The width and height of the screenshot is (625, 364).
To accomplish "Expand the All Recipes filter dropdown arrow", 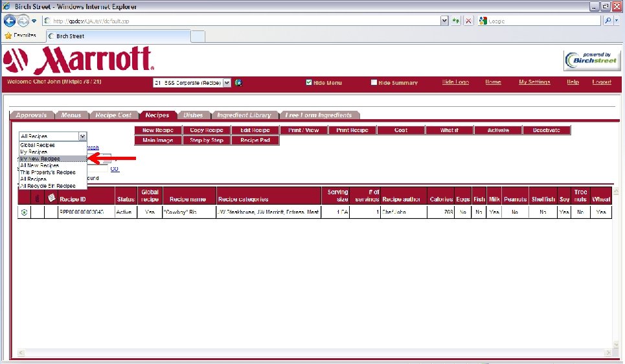I will tap(82, 137).
